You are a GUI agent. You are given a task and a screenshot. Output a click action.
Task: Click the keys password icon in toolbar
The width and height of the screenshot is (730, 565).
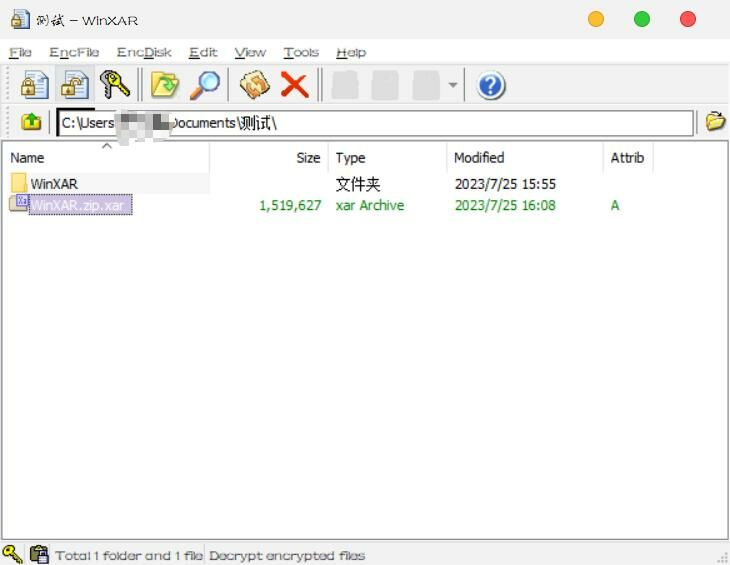click(x=115, y=85)
